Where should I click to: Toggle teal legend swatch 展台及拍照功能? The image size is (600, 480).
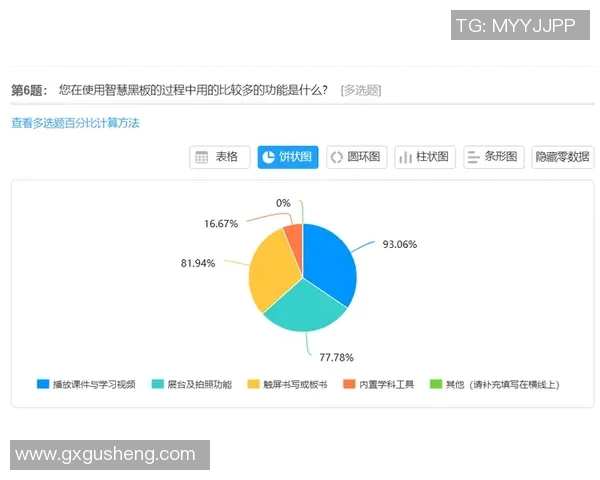[x=158, y=384]
